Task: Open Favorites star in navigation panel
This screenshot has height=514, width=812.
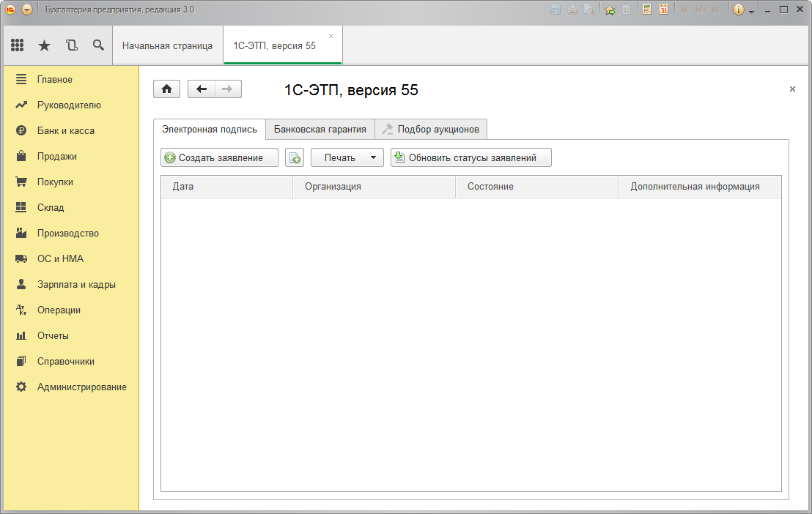Action: (x=44, y=45)
